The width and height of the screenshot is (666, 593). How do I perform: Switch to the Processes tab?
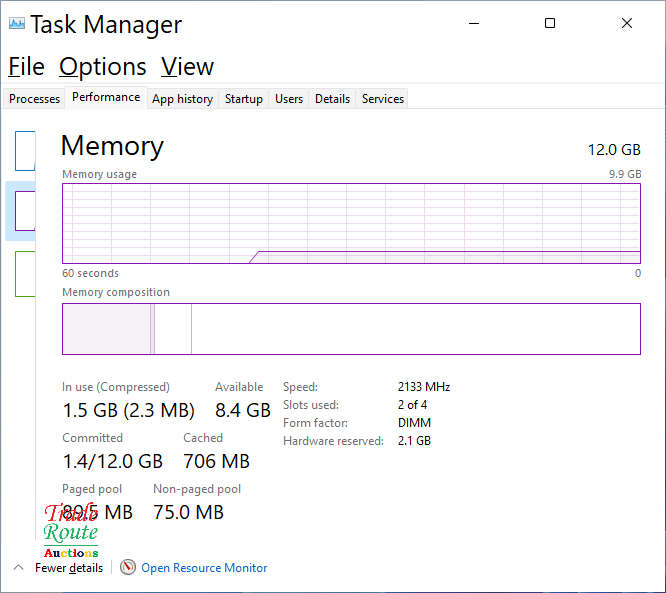click(x=35, y=99)
